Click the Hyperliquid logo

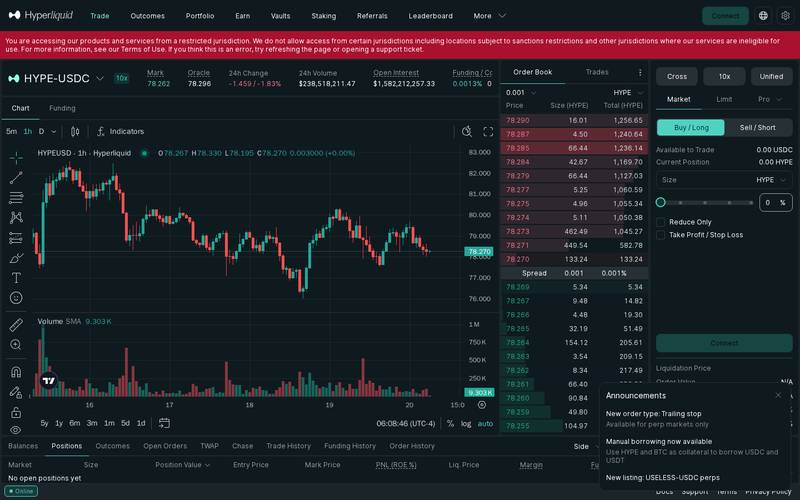point(41,15)
